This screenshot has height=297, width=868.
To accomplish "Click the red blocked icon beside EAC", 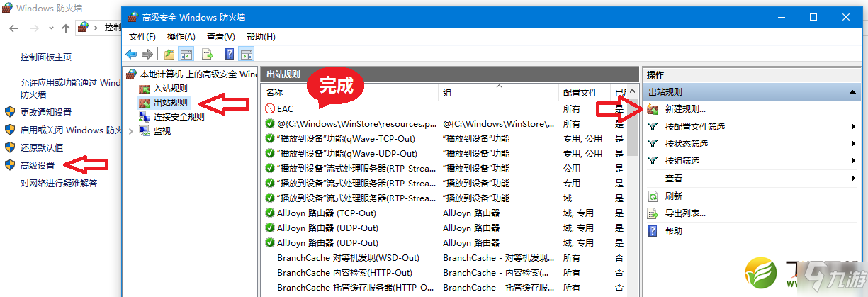I will [x=270, y=108].
